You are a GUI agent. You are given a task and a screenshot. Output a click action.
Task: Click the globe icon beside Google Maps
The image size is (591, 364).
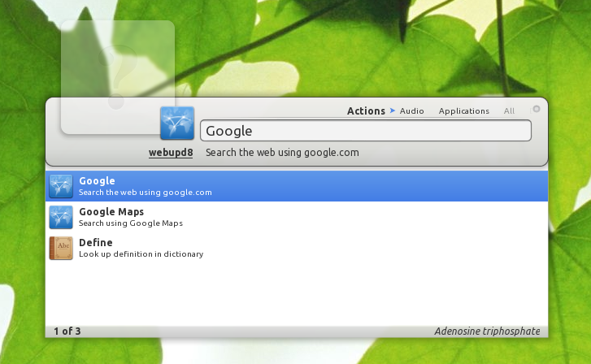[61, 217]
